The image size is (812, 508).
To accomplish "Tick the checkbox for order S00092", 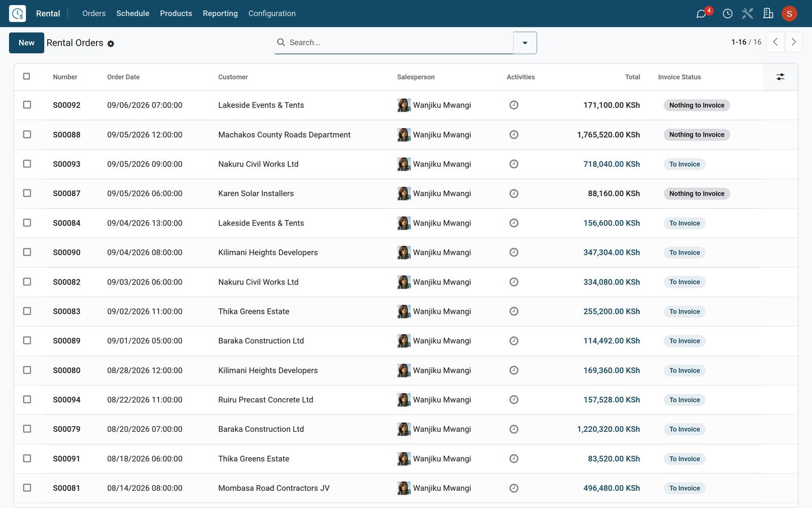I will 27,105.
